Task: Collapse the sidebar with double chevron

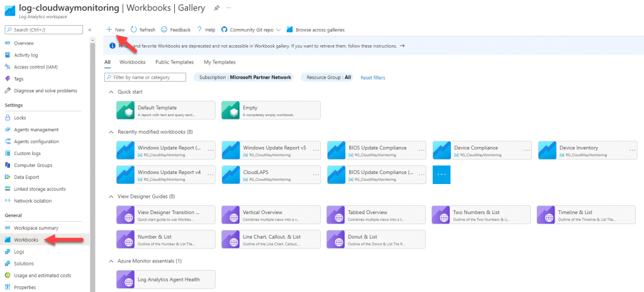Action: 90,30
